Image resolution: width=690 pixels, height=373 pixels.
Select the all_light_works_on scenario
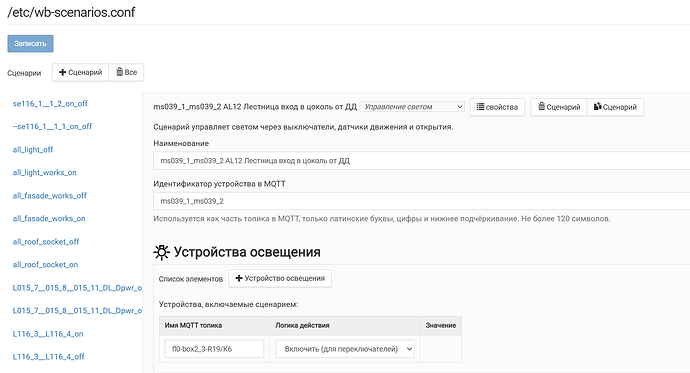44,173
